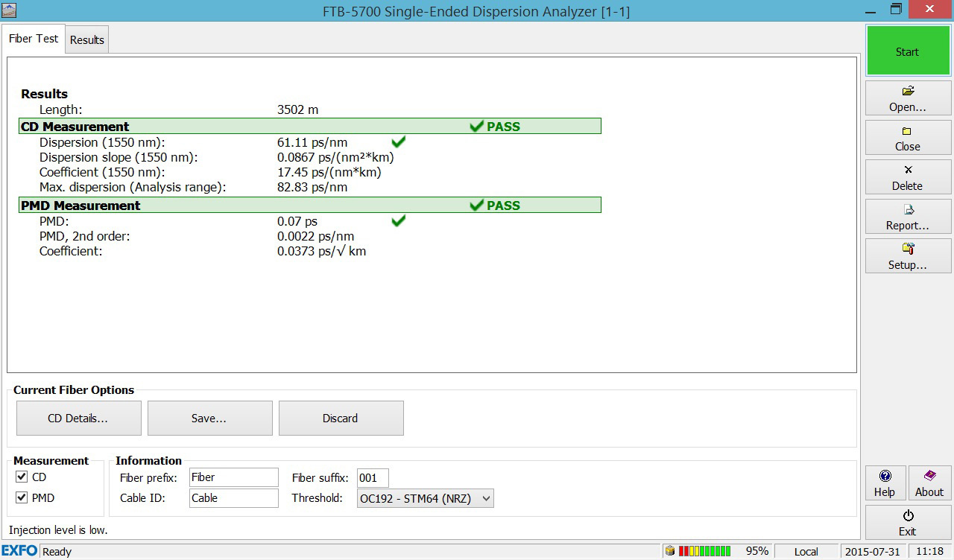Open the About book icon button
The width and height of the screenshot is (954, 560).
coord(929,483)
